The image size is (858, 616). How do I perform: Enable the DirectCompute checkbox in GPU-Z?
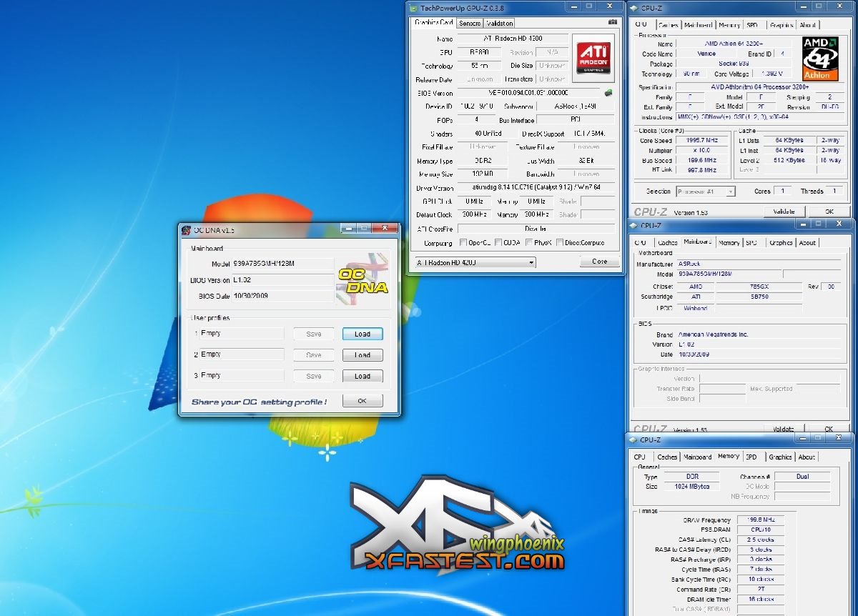pyautogui.click(x=560, y=243)
